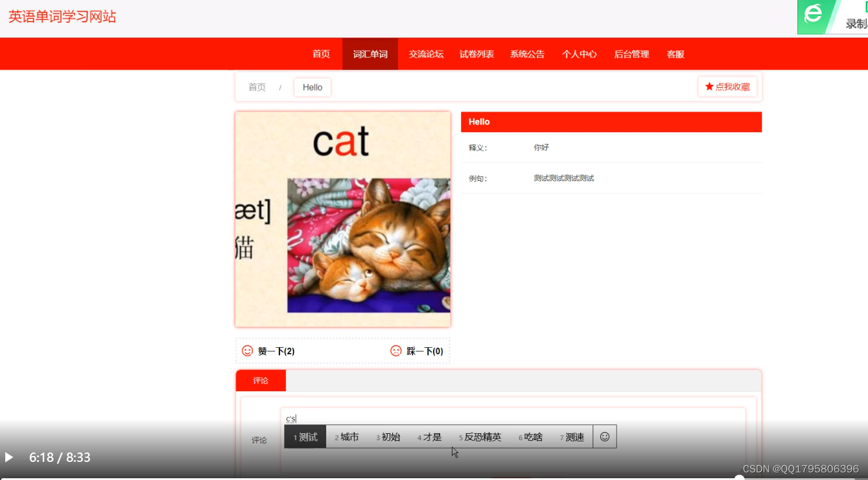Image resolution: width=868 pixels, height=480 pixels.
Task: Open 系统公告 from the navigation
Action: coord(527,54)
